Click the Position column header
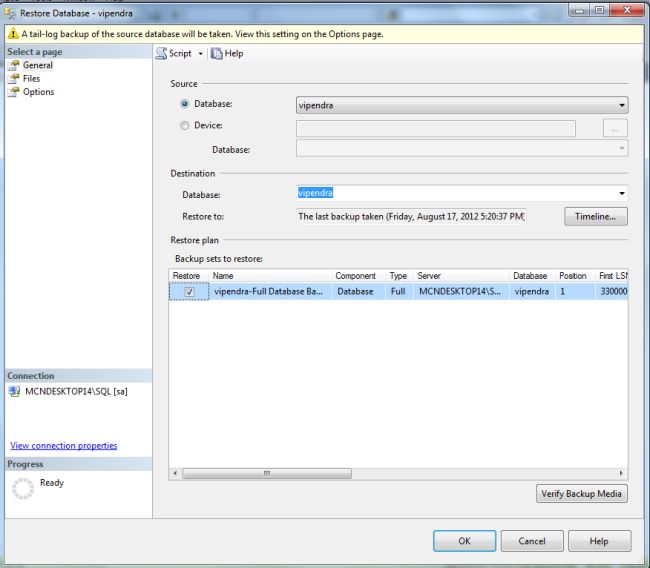 coord(573,276)
